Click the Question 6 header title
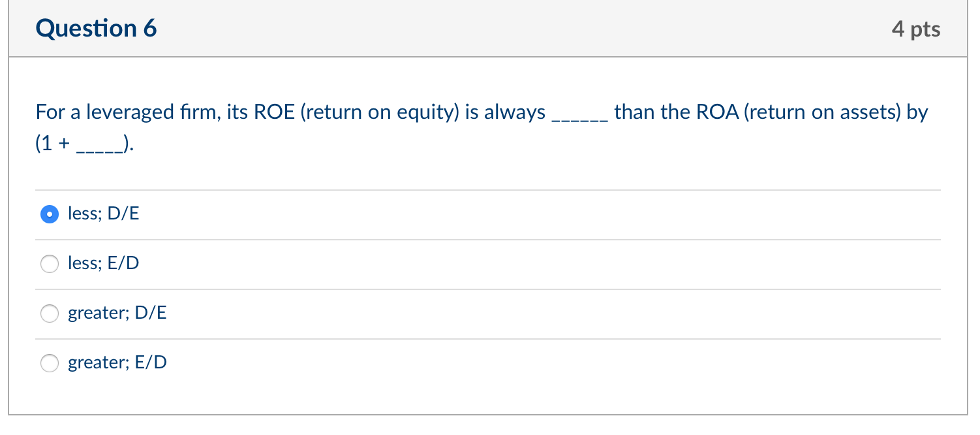This screenshot has height=435, width=980. point(96,28)
